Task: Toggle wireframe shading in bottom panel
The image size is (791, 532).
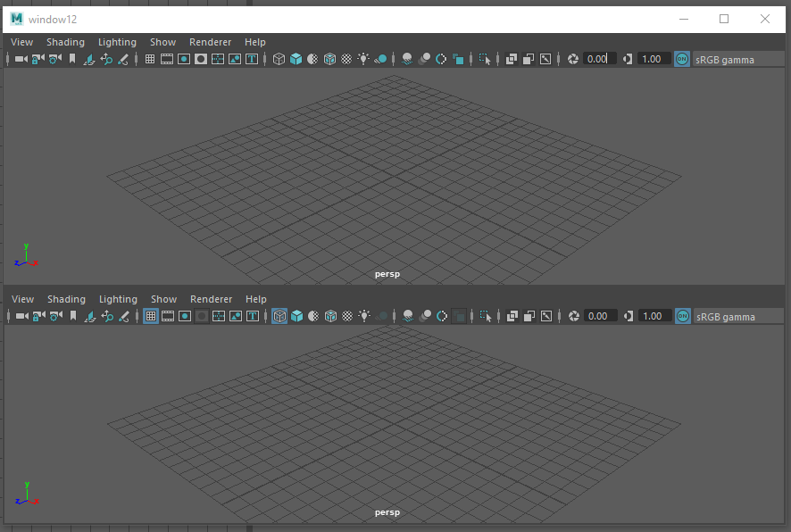Action: pos(279,316)
